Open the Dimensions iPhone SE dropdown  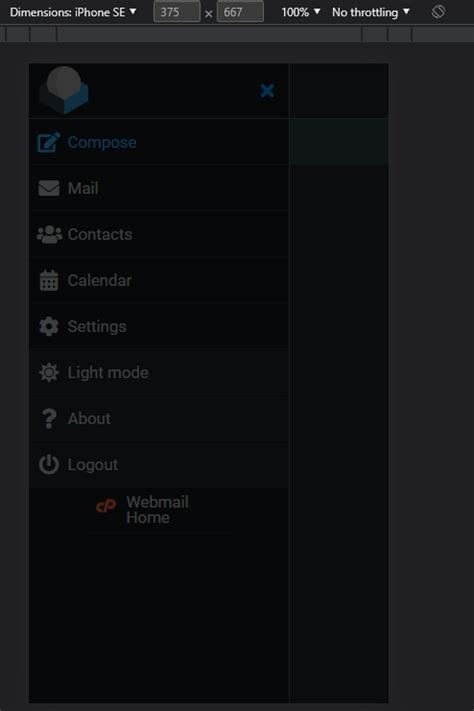pyautogui.click(x=73, y=12)
